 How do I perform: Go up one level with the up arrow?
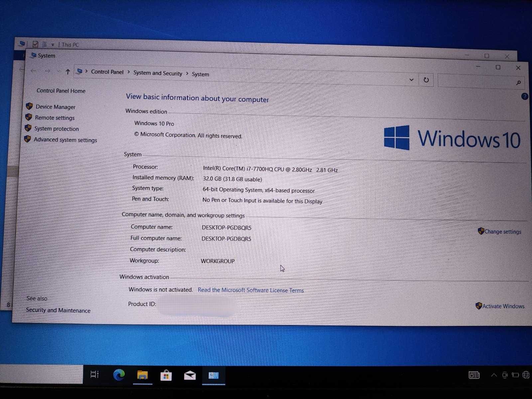click(68, 71)
